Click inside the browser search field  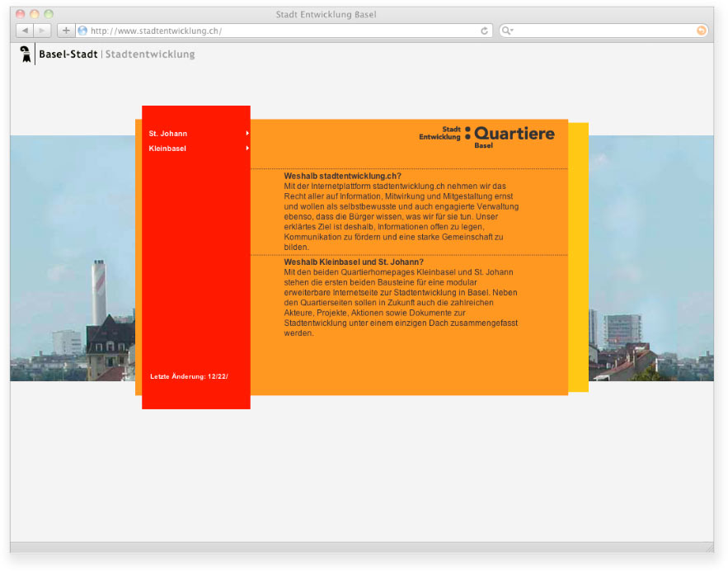click(x=602, y=31)
